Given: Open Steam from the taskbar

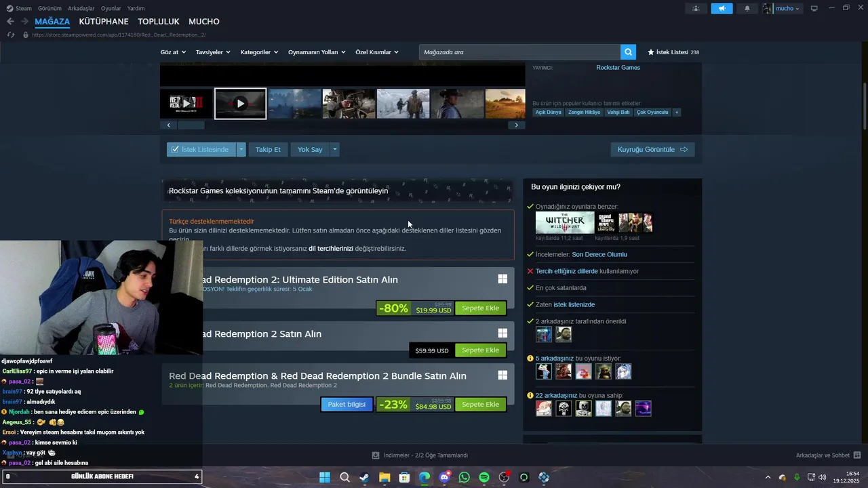Looking at the screenshot, I should (x=364, y=477).
